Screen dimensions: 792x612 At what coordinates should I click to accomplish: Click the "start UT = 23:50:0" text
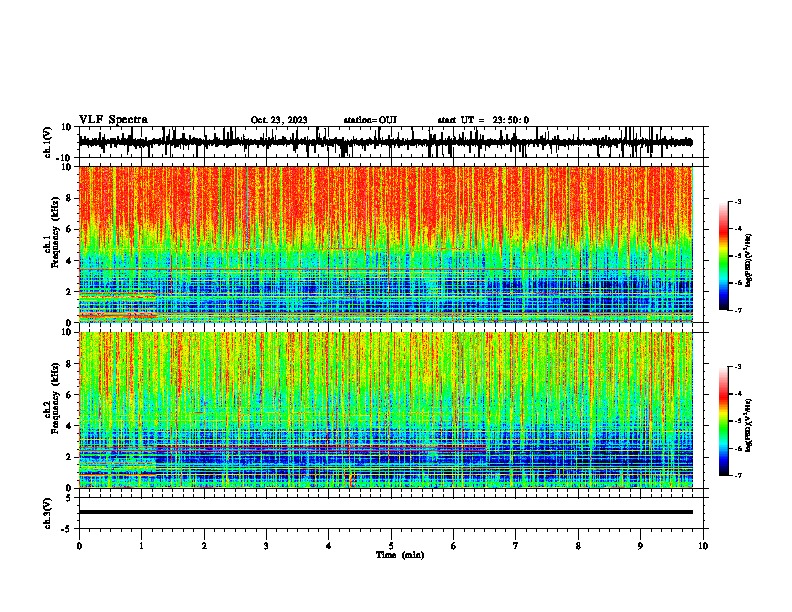click(x=483, y=120)
